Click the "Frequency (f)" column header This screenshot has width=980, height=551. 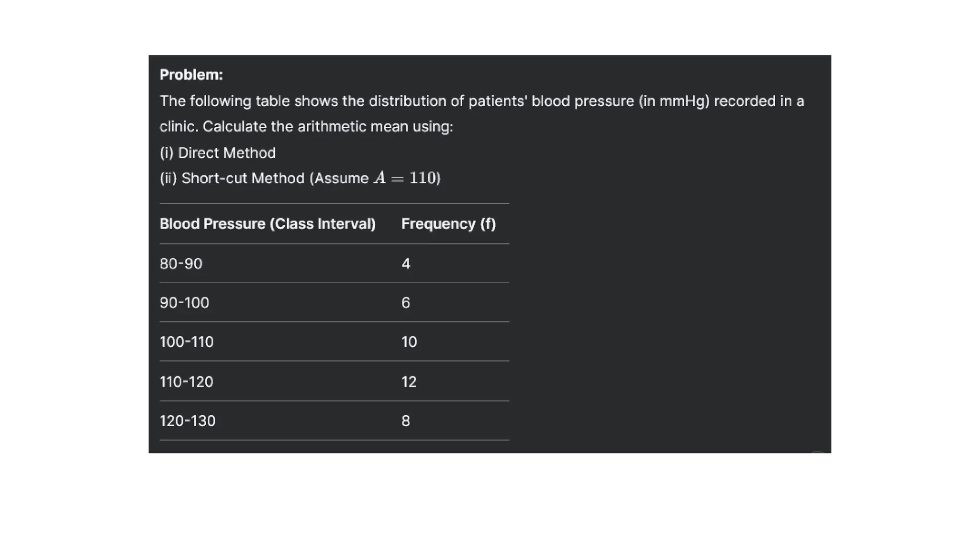point(448,224)
